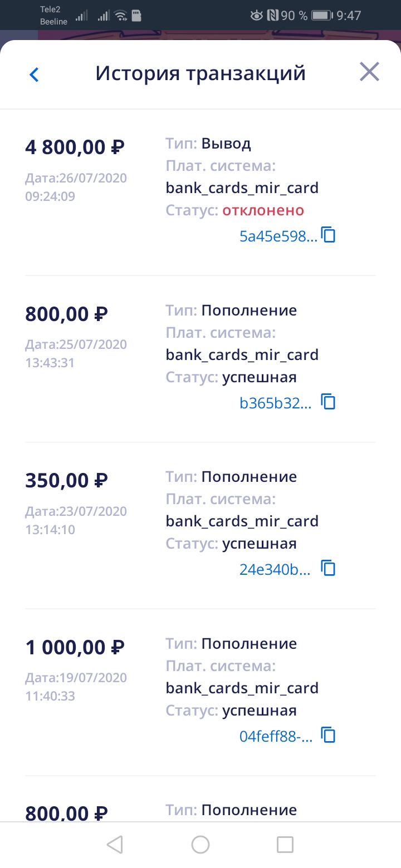The height and width of the screenshot is (868, 401).
Task: Select the 350,00 ₽ deposit amount
Action: tap(66, 480)
